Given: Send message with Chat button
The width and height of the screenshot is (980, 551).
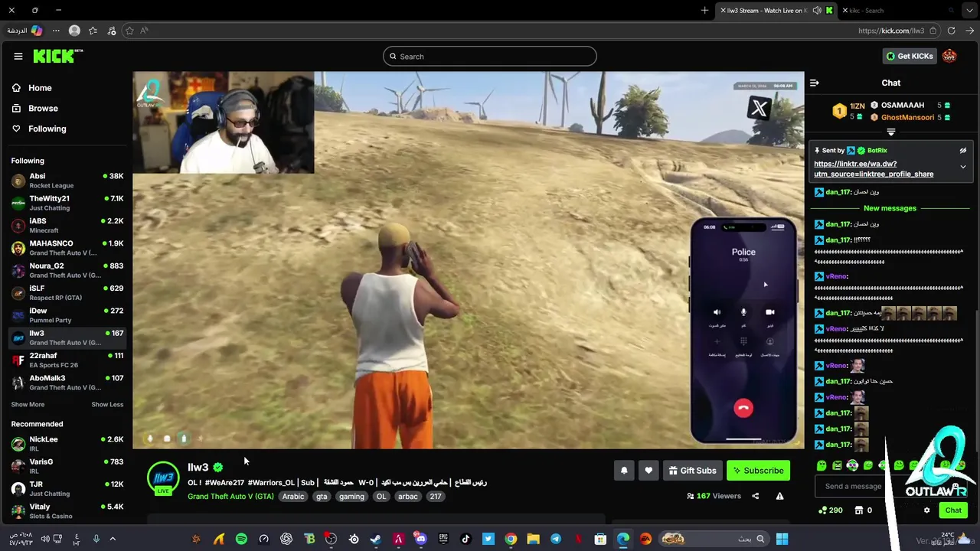Looking at the screenshot, I should [953, 510].
